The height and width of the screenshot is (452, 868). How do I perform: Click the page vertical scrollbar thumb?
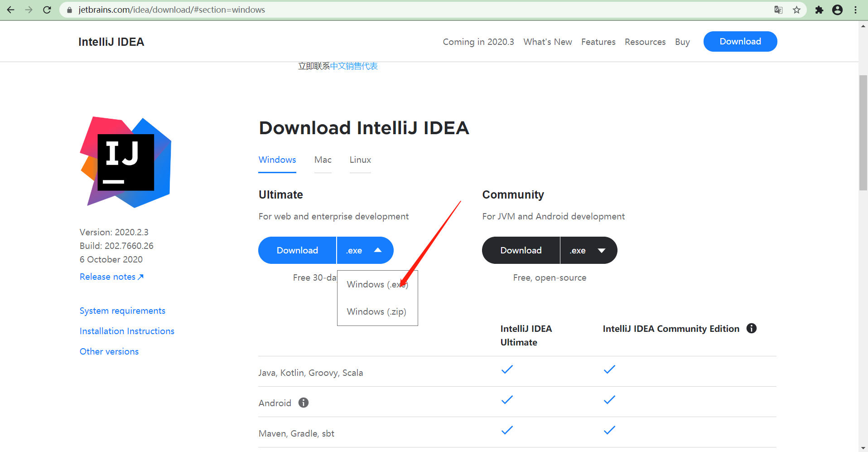[x=863, y=133]
